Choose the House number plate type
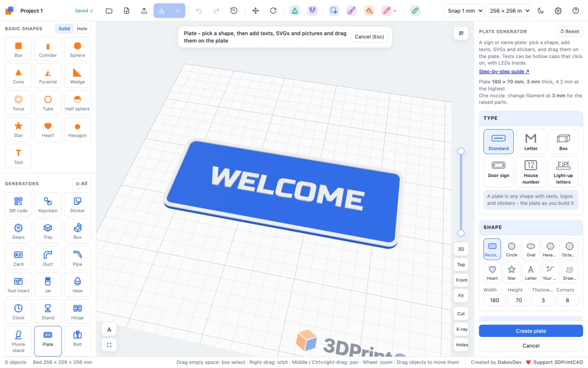This screenshot has height=368, width=588. (531, 172)
